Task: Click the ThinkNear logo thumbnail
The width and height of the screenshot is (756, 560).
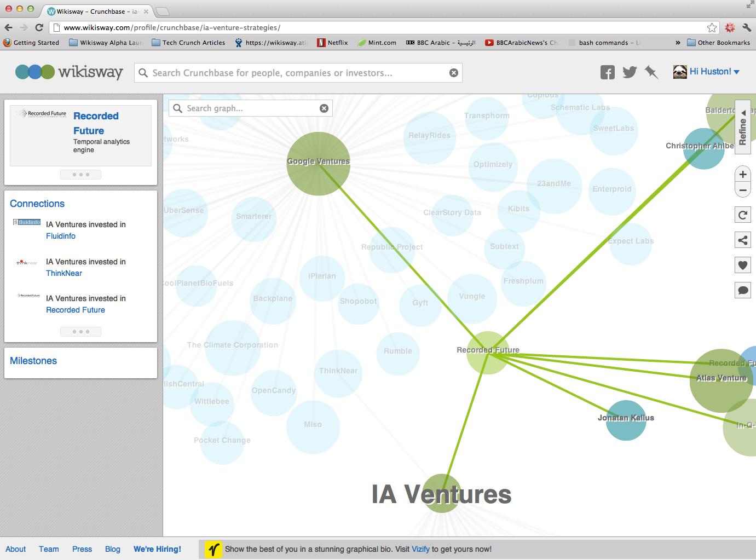Action: click(27, 263)
